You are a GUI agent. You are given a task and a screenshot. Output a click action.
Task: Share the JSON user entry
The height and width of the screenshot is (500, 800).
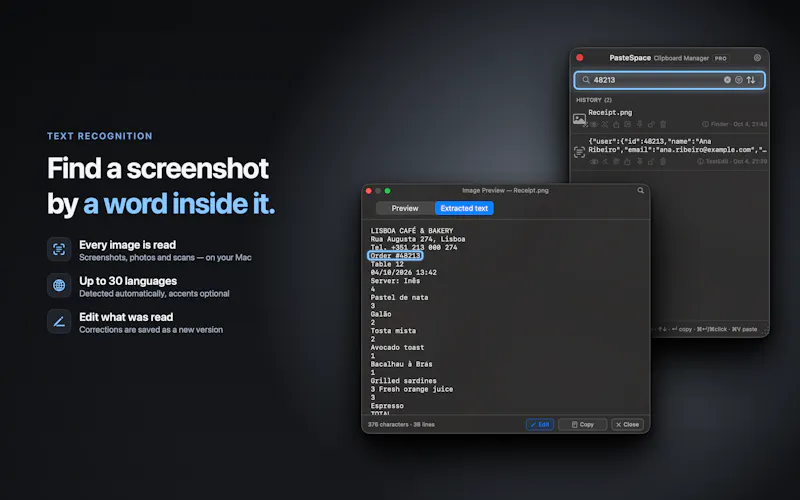627,162
